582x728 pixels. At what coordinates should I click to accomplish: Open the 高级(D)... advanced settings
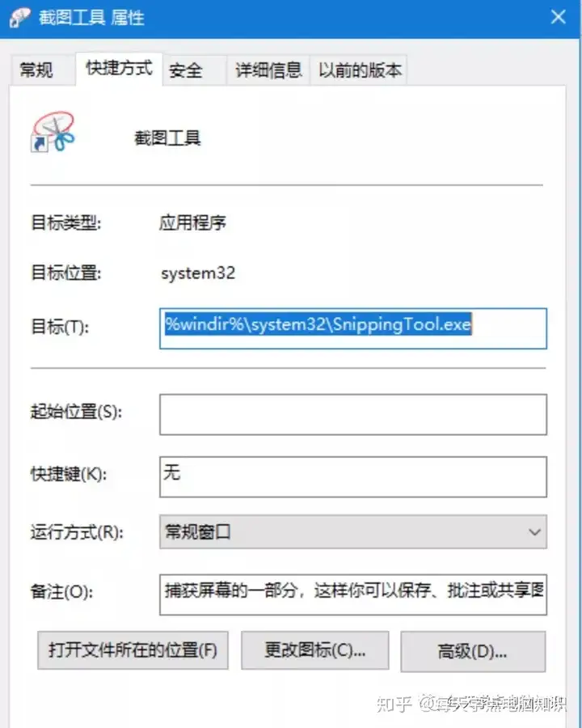tap(473, 651)
